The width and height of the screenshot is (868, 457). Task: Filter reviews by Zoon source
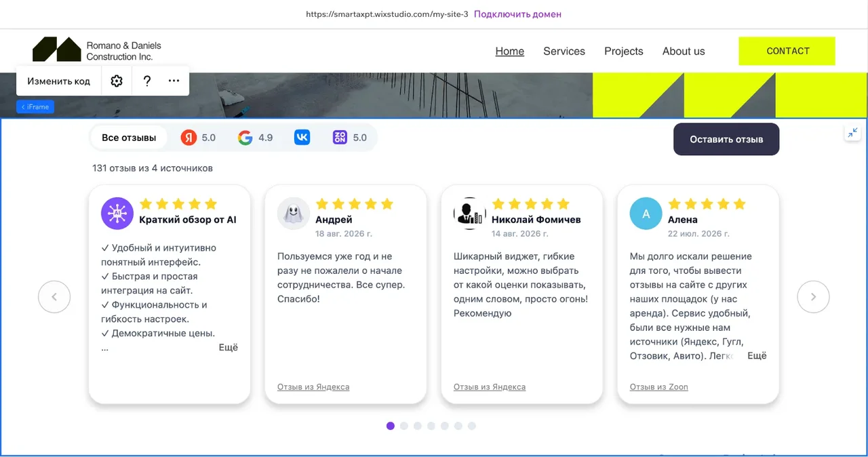pos(350,138)
